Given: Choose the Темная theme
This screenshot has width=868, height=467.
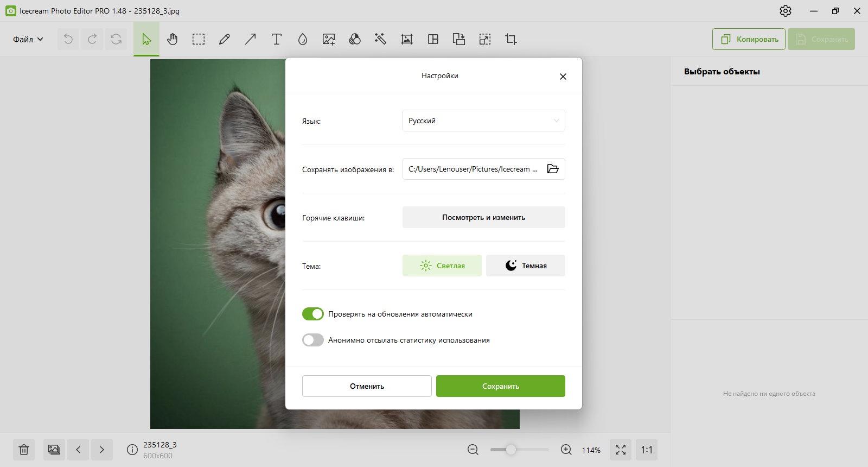Looking at the screenshot, I should pyautogui.click(x=525, y=266).
